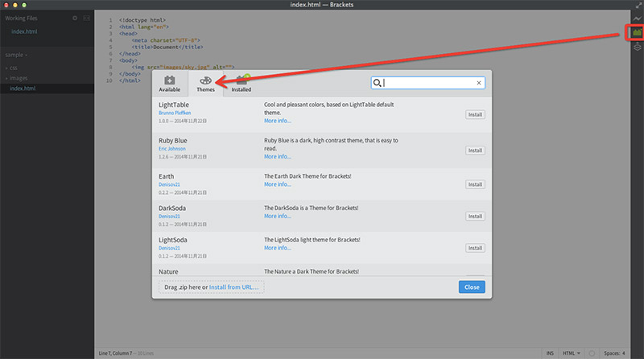Toggle INS insert mode in status bar
644x359 pixels.
tap(550, 353)
